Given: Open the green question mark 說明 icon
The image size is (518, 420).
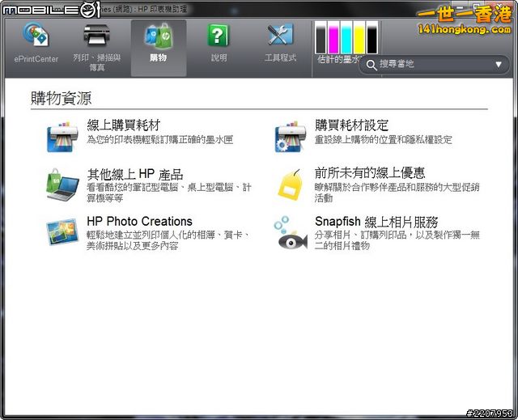Looking at the screenshot, I should pos(219,36).
